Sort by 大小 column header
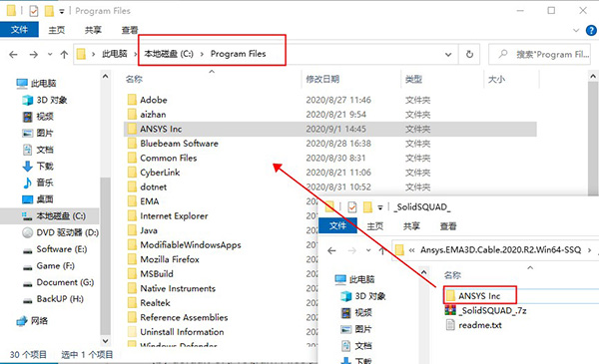599x364 pixels. 496,79
